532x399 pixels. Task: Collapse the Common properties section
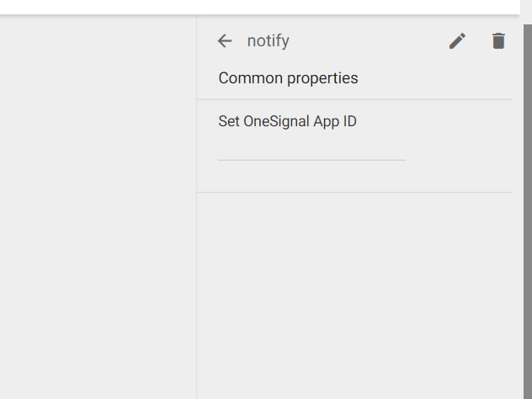(288, 78)
